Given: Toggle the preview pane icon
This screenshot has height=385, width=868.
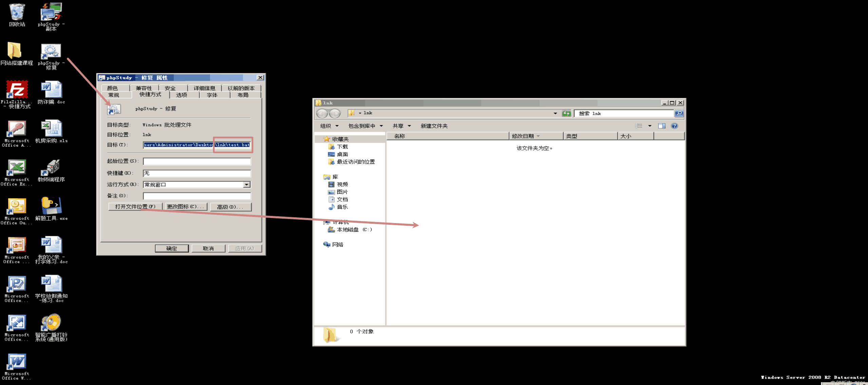Looking at the screenshot, I should 661,126.
